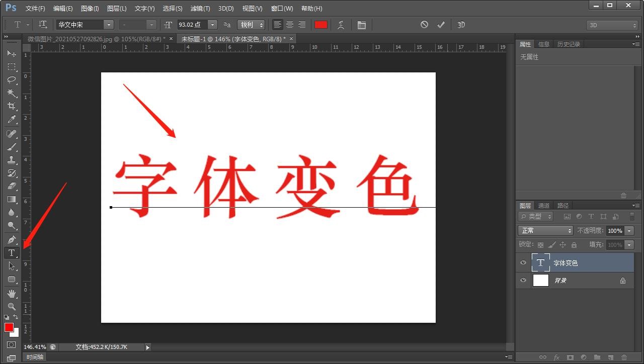Select the Gradient tool
This screenshot has width=644, height=364.
pyautogui.click(x=11, y=199)
